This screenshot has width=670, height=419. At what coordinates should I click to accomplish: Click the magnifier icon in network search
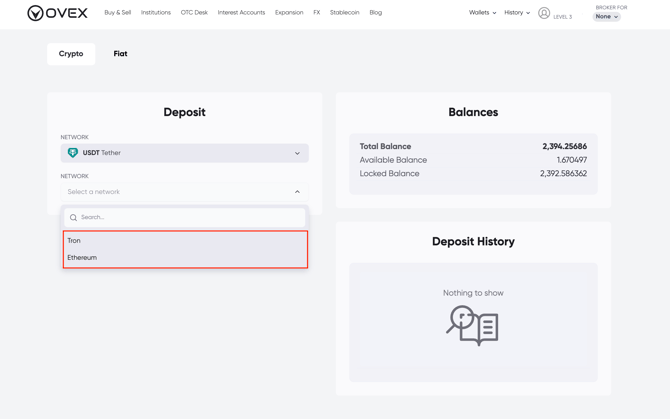coord(73,217)
